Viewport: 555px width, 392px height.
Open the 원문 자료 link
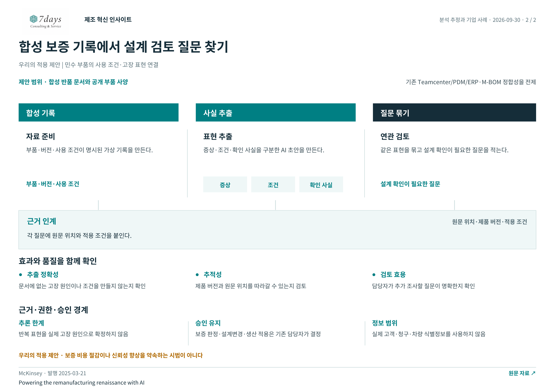[x=522, y=373]
